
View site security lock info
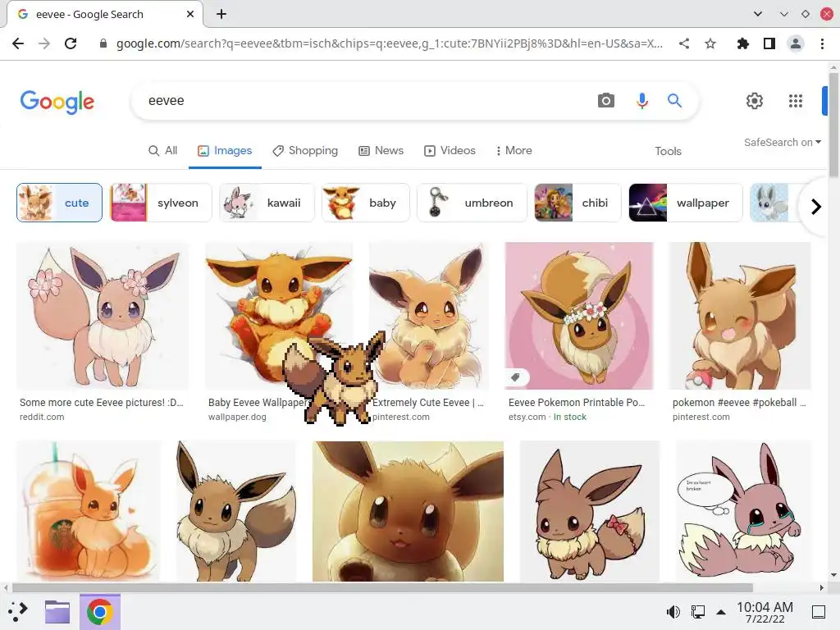point(103,44)
